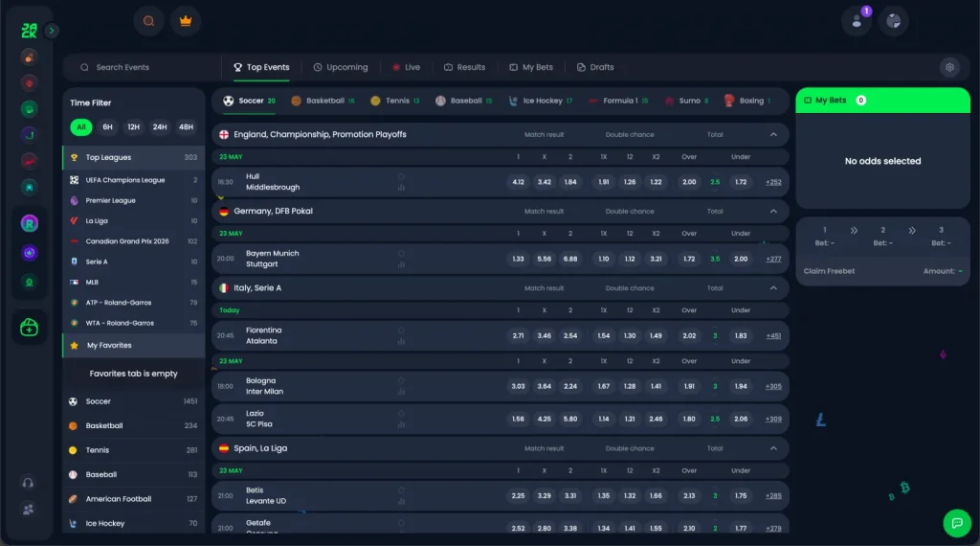Open Top Leagues in the sidebar
The image size is (980, 546).
click(x=134, y=158)
